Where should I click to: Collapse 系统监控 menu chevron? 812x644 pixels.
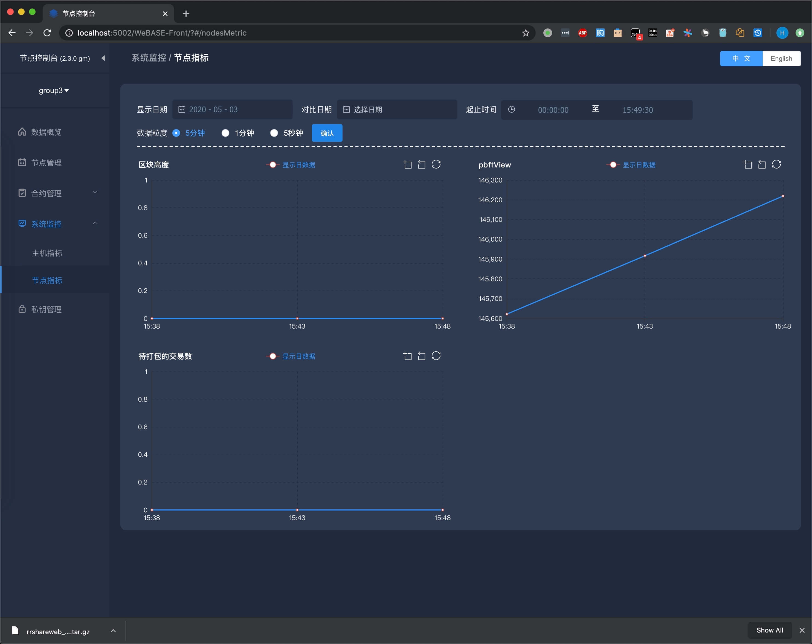click(95, 223)
